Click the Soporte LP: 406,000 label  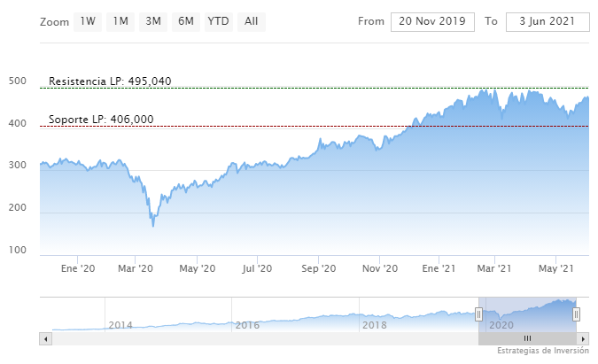point(101,120)
